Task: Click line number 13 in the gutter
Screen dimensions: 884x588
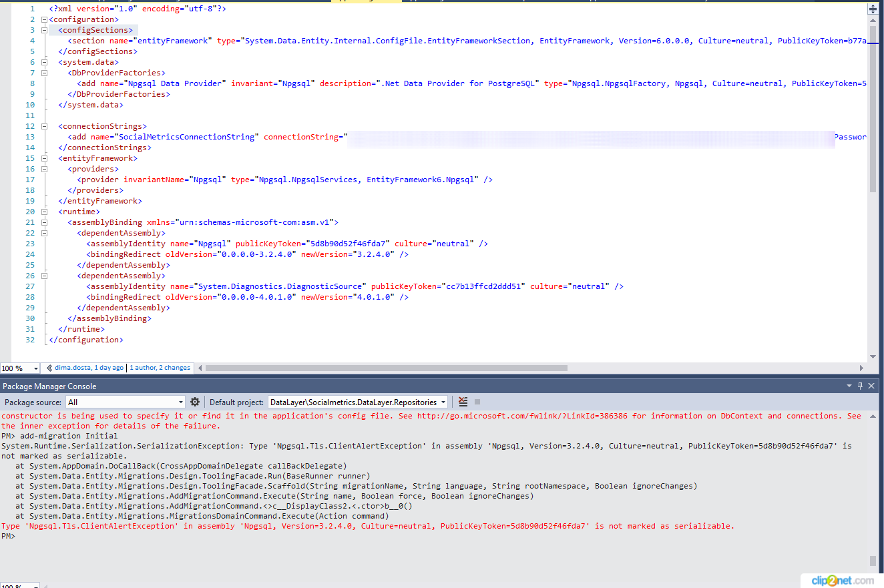Action: pos(29,137)
